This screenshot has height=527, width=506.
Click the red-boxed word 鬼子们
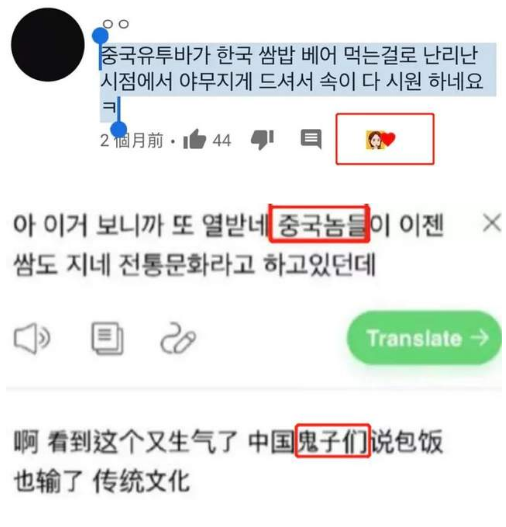pyautogui.click(x=333, y=441)
